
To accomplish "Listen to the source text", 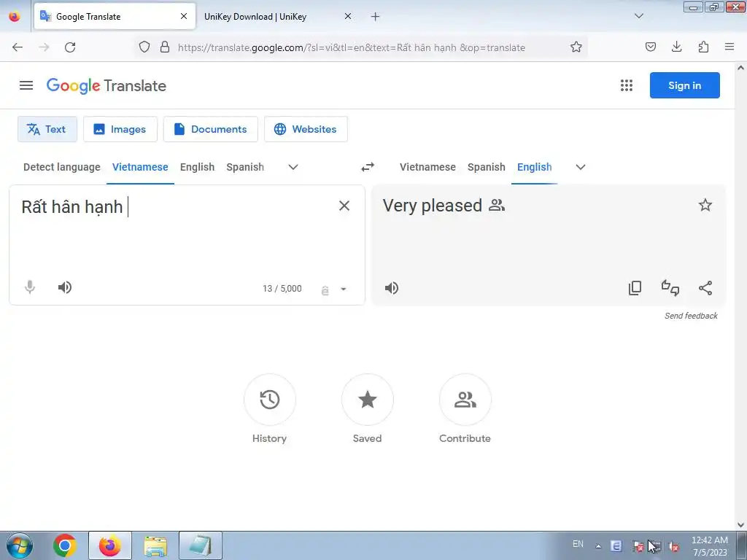I will pyautogui.click(x=65, y=287).
